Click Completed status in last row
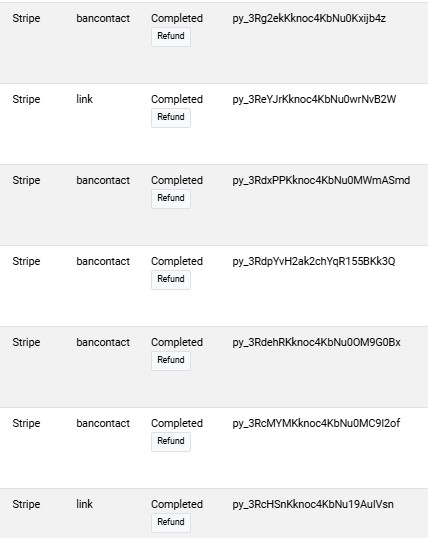Viewport: 428px width, 538px height. (x=177, y=504)
